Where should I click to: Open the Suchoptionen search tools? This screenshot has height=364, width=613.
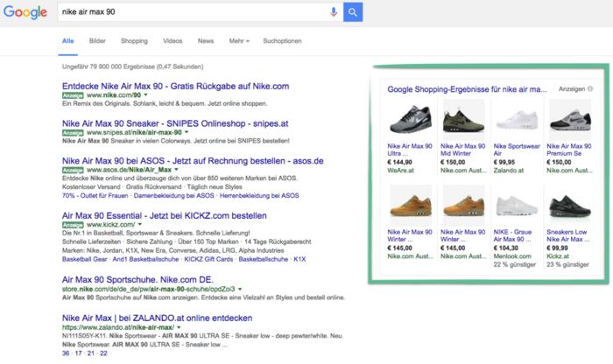(282, 41)
